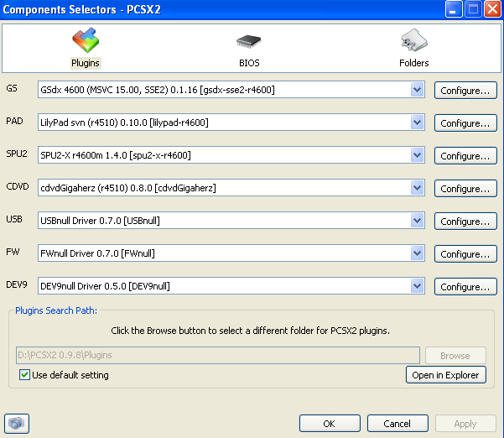The width and height of the screenshot is (504, 438).
Task: Open the Plugins tab icon
Action: tap(86, 40)
